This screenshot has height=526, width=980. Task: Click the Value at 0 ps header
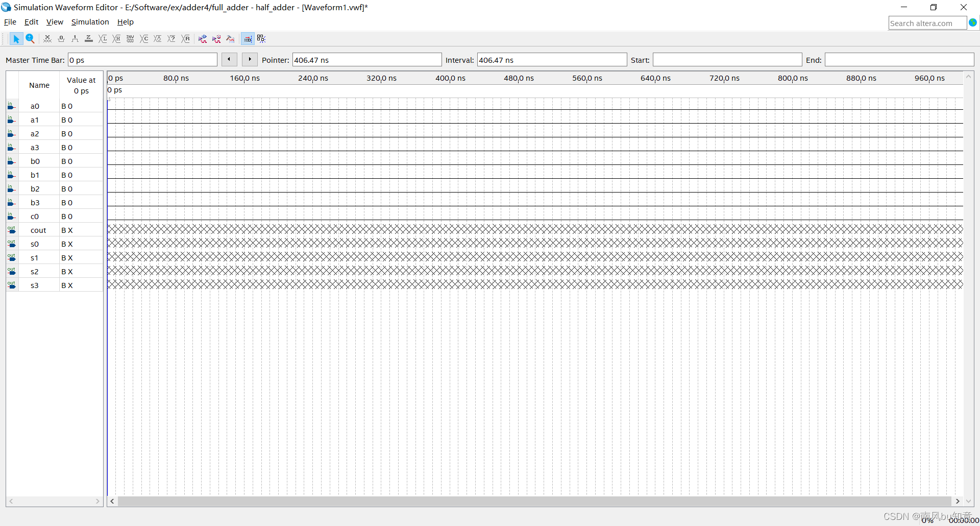pos(81,85)
